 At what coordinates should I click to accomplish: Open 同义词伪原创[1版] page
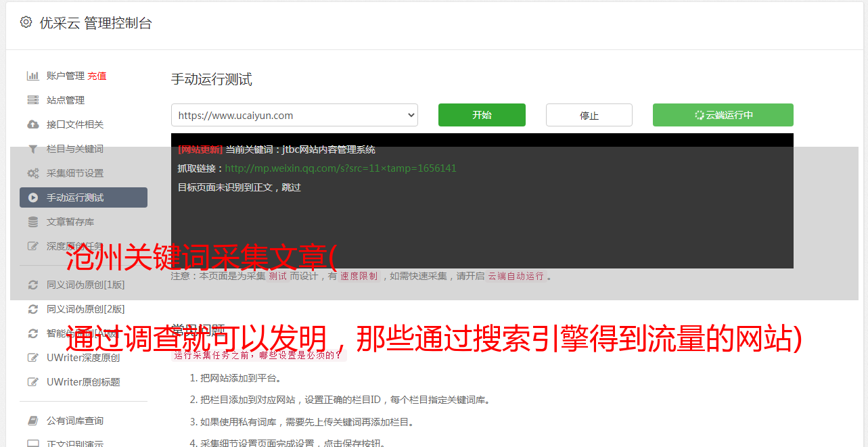click(86, 285)
